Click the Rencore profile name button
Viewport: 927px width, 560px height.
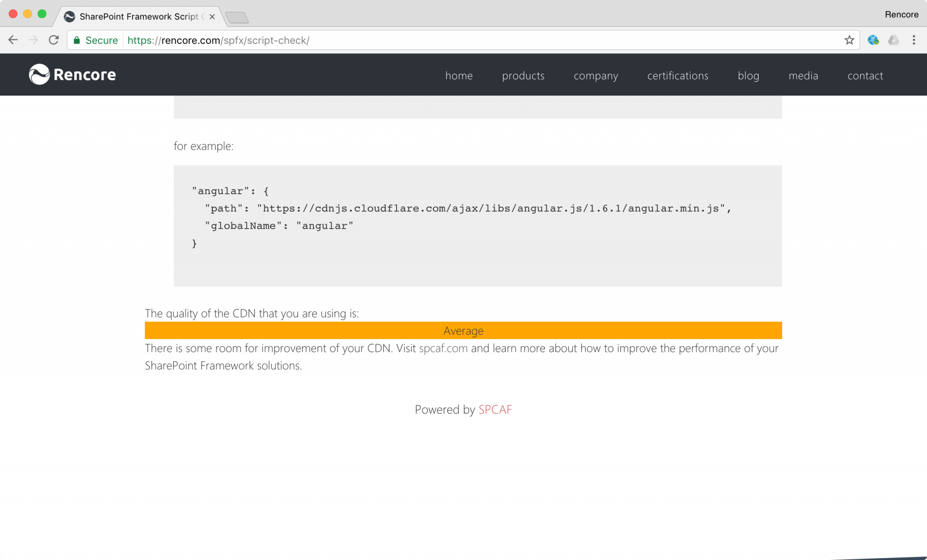(902, 14)
